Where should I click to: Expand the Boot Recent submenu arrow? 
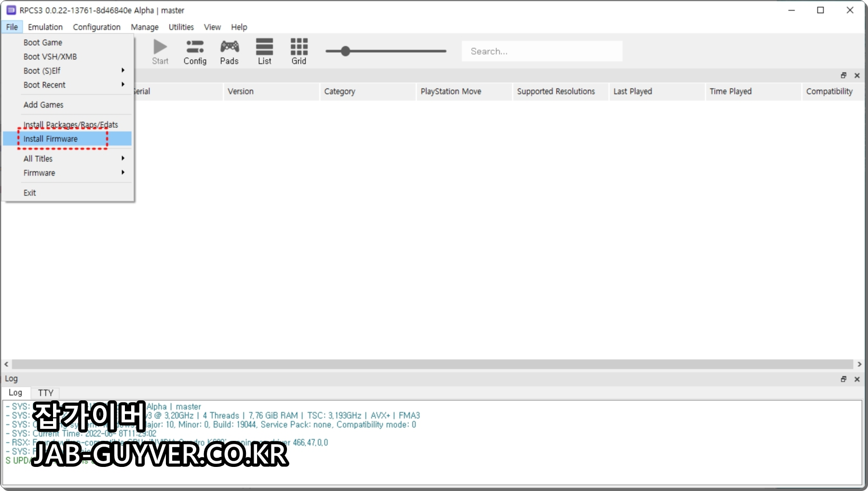click(123, 84)
